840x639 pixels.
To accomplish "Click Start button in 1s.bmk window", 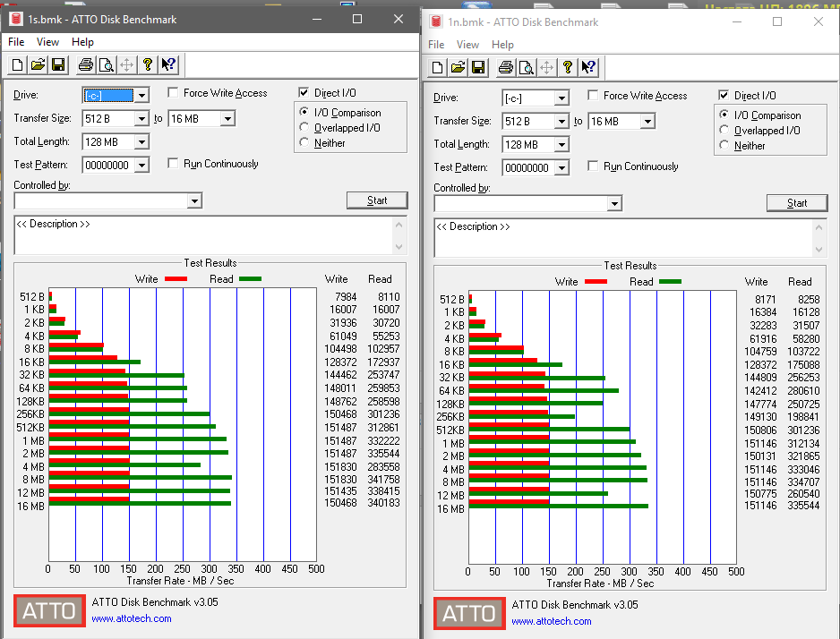I will 377,200.
